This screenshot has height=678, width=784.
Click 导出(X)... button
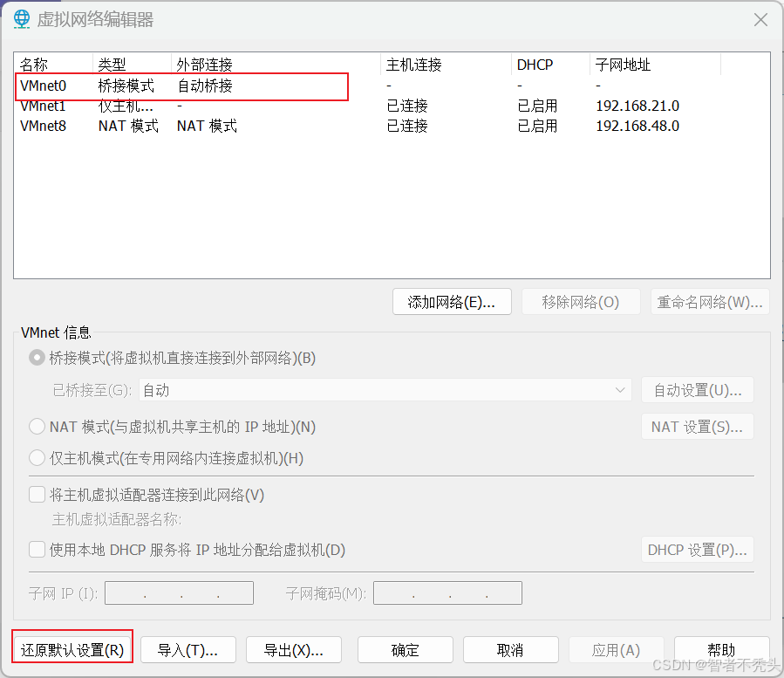pyautogui.click(x=294, y=649)
